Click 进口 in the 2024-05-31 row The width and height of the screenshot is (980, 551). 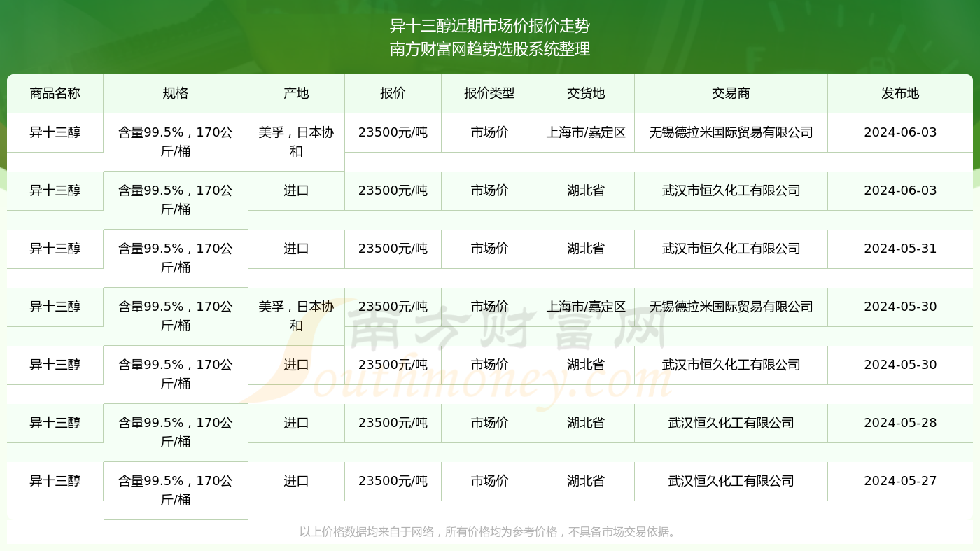297,249
